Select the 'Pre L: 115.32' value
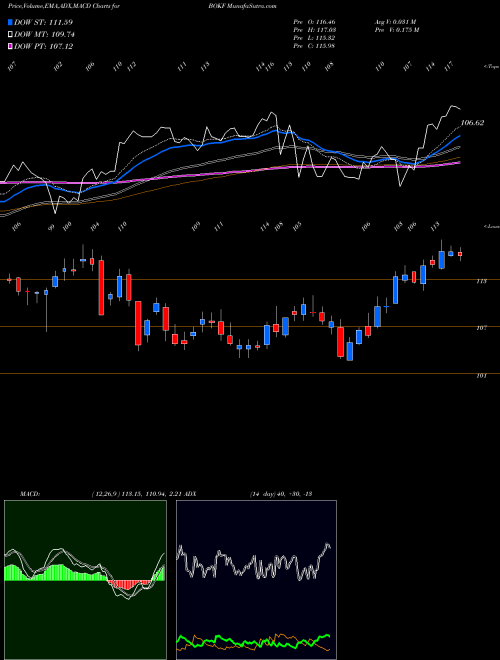Image resolution: width=500 pixels, height=660 pixels. tap(314, 38)
